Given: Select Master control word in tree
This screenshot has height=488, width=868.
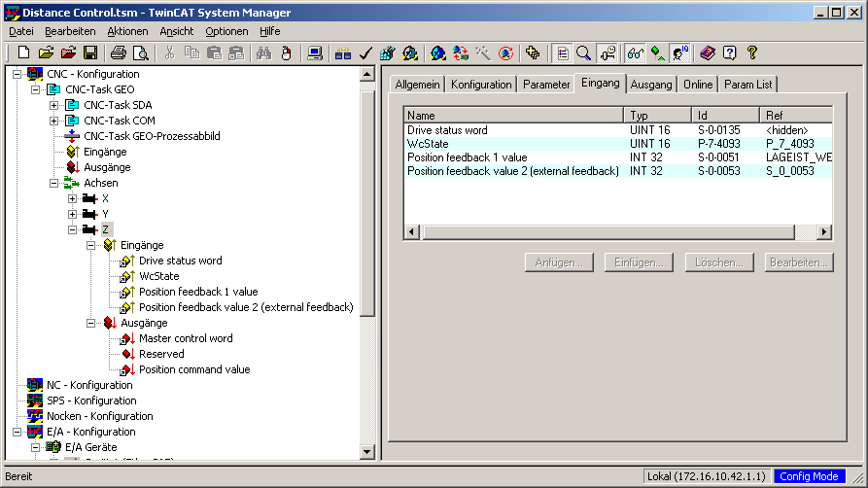Looking at the screenshot, I should pyautogui.click(x=186, y=338).
